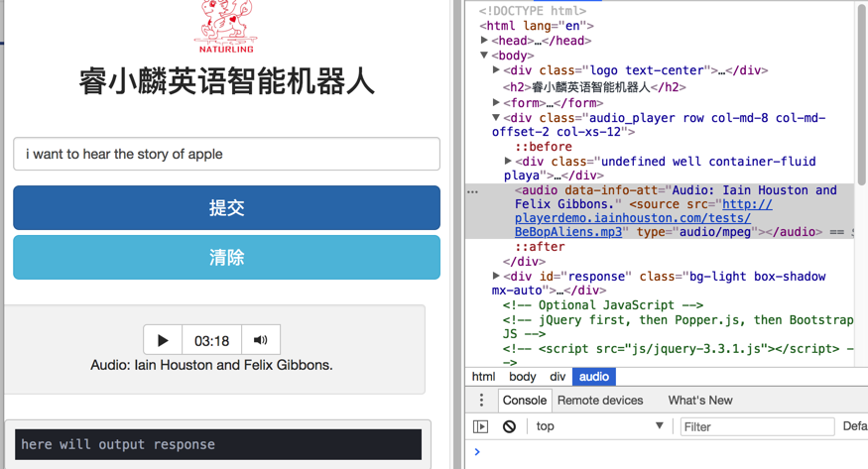Image resolution: width=868 pixels, height=469 pixels.
Task: Click 'here will output response' text
Action: (x=118, y=444)
